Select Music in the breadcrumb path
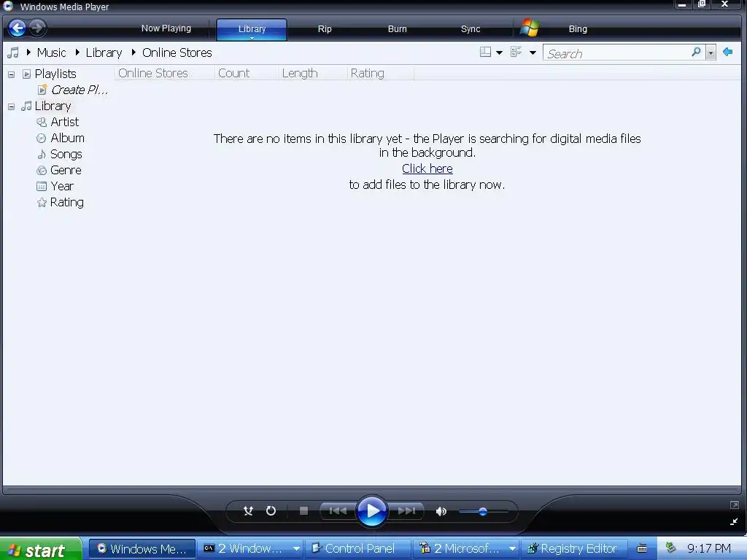This screenshot has width=747, height=560. [x=52, y=52]
